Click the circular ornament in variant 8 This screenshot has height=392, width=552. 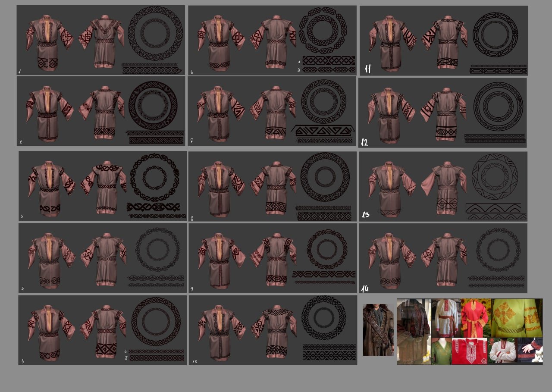click(x=325, y=177)
